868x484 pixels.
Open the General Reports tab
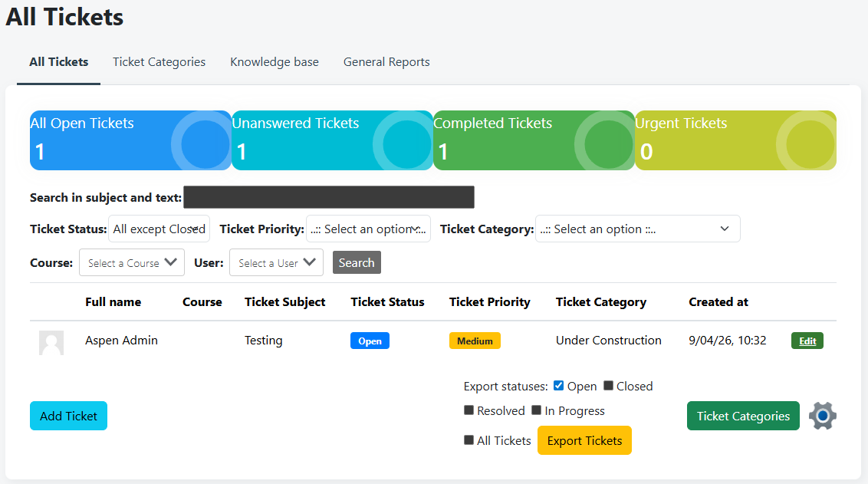click(386, 62)
